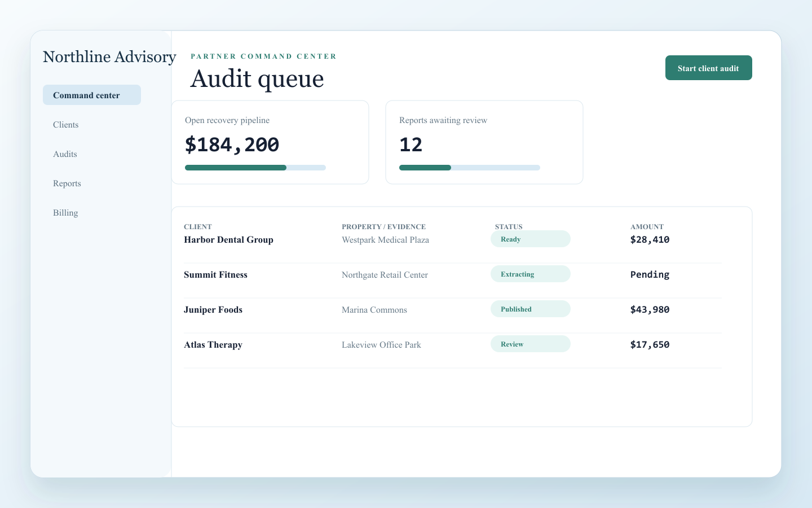812x508 pixels.
Task: Open the Summit Fitness client row
Action: pyautogui.click(x=453, y=281)
